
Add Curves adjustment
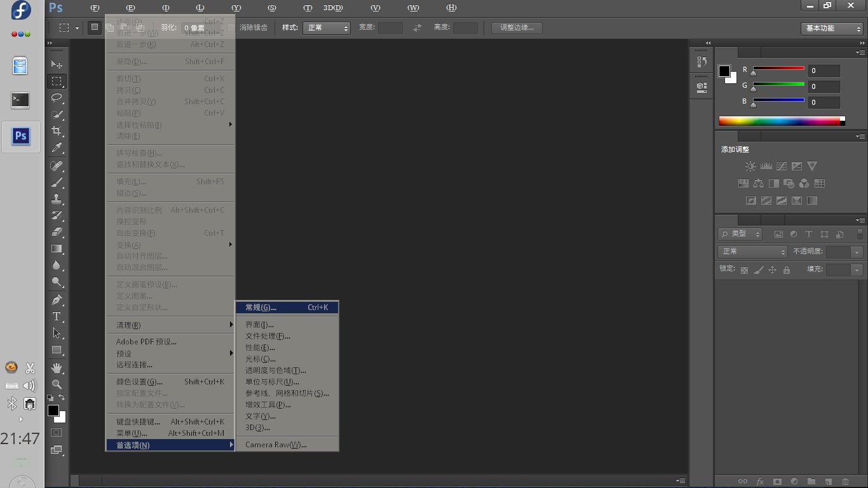pos(781,166)
